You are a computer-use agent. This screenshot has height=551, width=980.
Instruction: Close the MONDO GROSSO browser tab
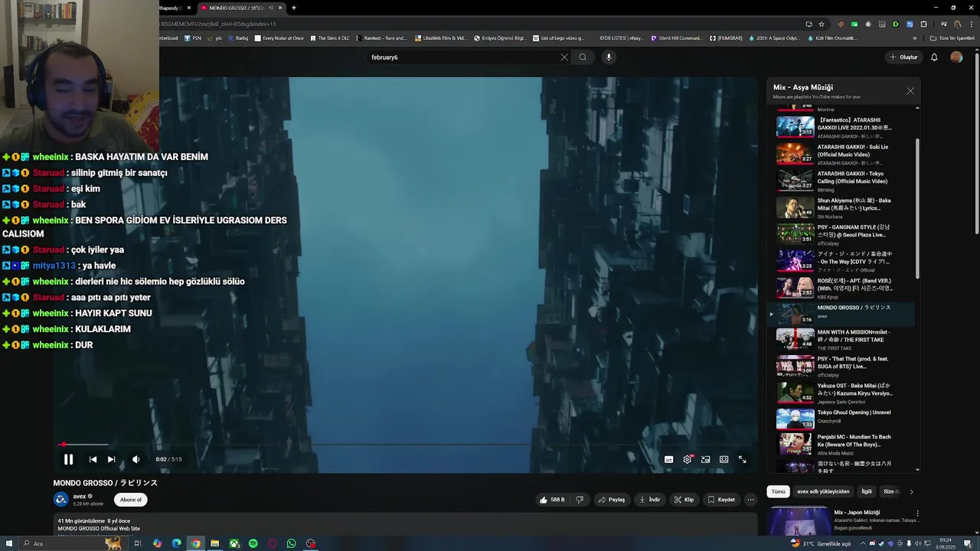pos(280,8)
